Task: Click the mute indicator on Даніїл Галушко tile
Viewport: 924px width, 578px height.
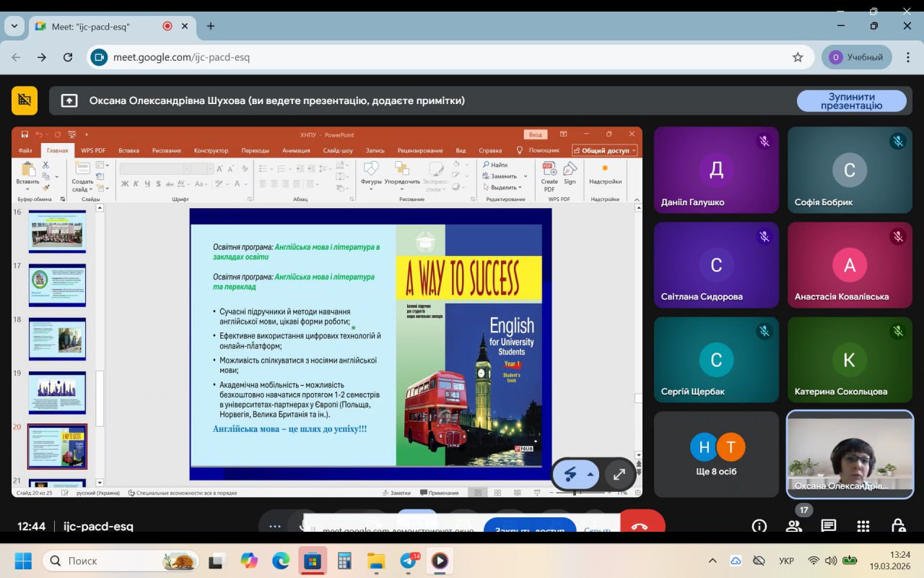Action: [764, 142]
